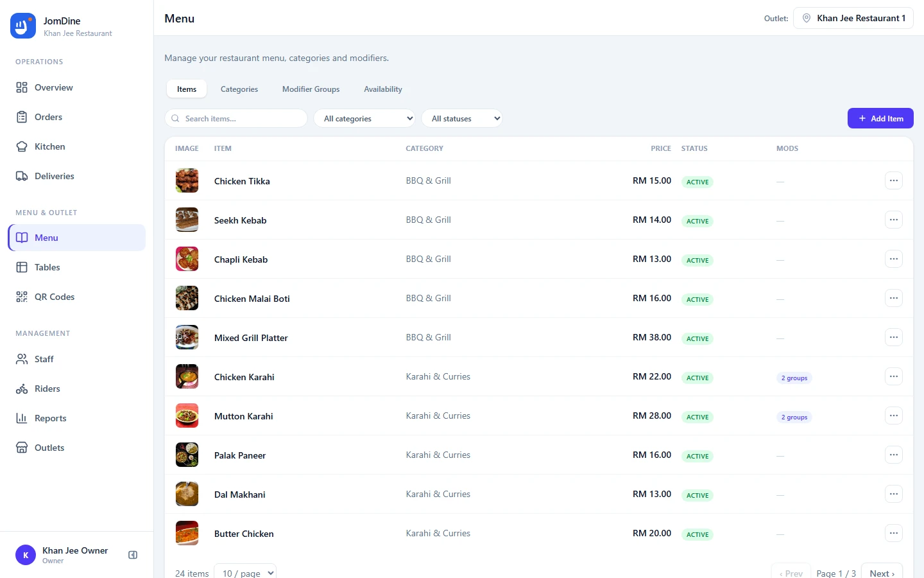Open the Overview page from sidebar

(x=76, y=87)
